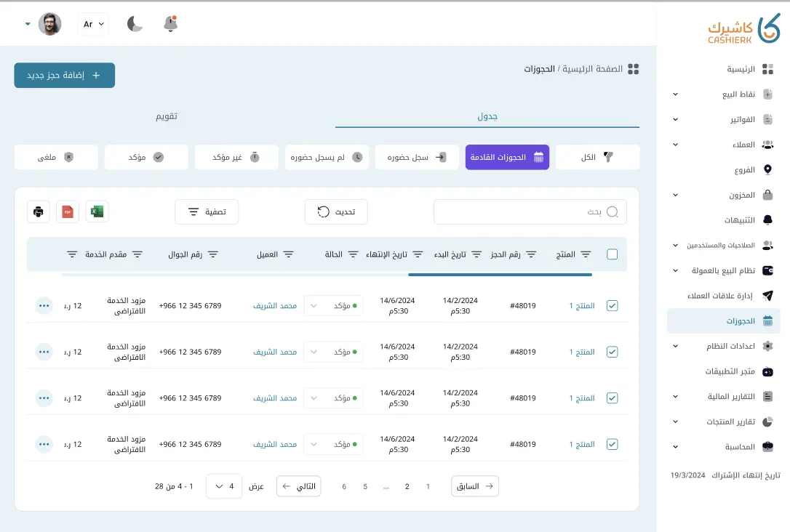Uncheck the first reservation row checkbox
This screenshot has width=790, height=532.
[x=612, y=306]
